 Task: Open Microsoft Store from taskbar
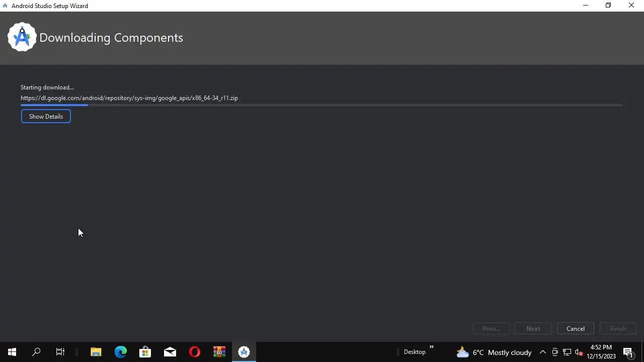(x=145, y=352)
